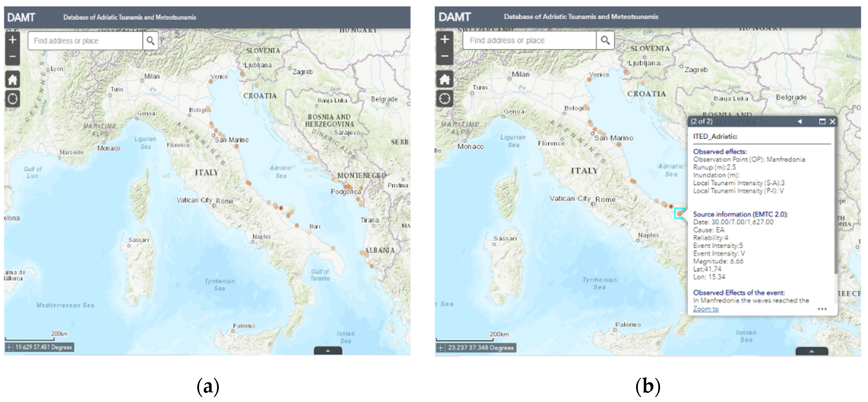Toggle coordinate tool beside 23.237 37.348 Degrees
Image resolution: width=868 pixels, height=402 pixels.
441,348
